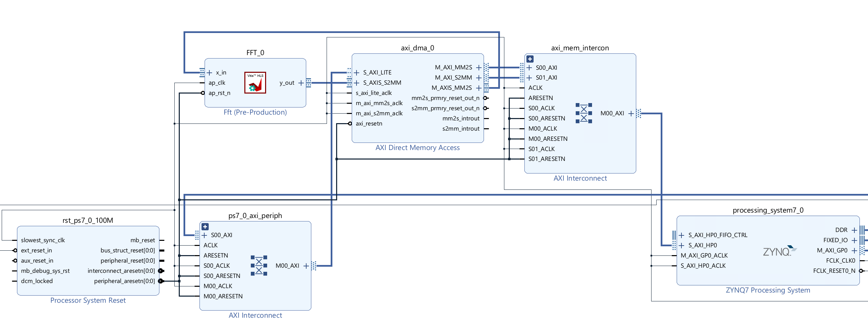Image resolution: width=868 pixels, height=332 pixels.
Task: Expand M_AXI_S2MM interface on axi_dma_0
Action: tap(479, 78)
